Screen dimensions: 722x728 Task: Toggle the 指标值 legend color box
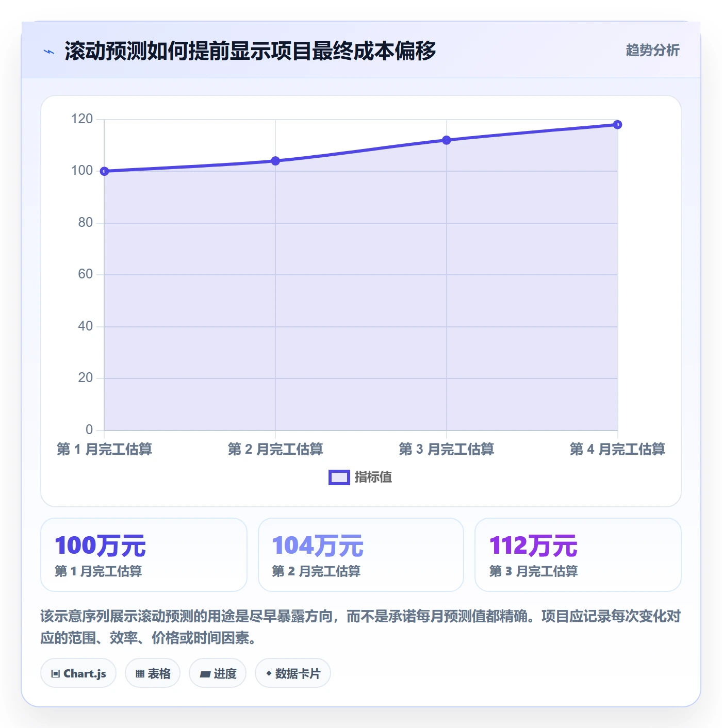pos(339,477)
